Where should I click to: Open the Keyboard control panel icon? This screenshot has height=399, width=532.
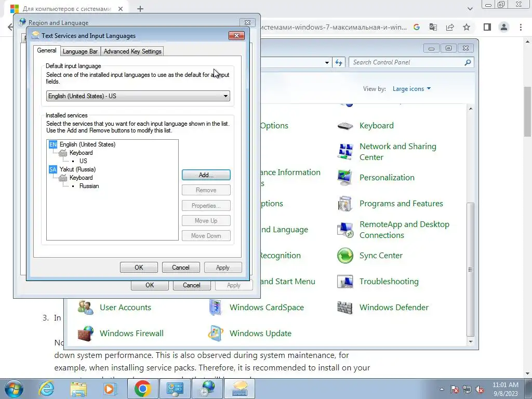[x=345, y=126]
